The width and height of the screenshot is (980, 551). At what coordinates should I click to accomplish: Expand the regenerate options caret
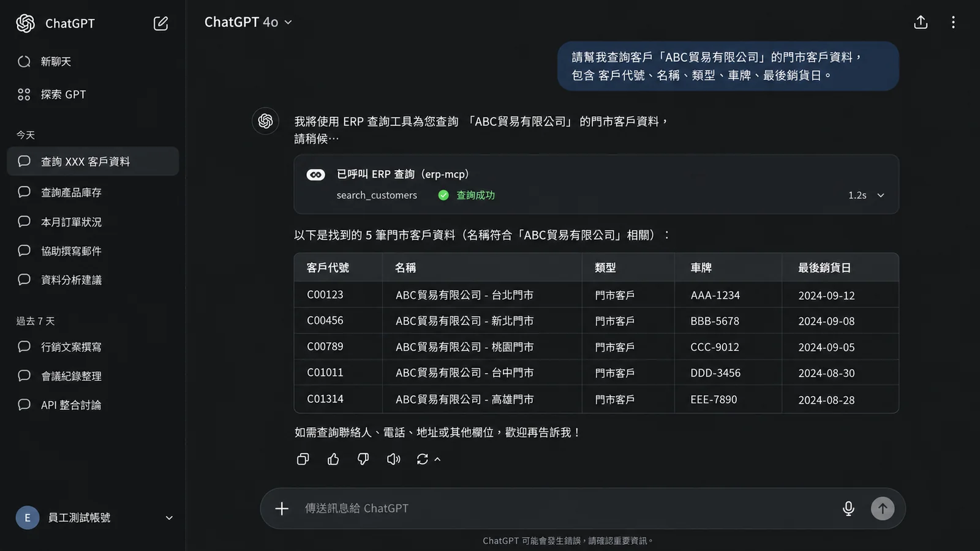[437, 459]
